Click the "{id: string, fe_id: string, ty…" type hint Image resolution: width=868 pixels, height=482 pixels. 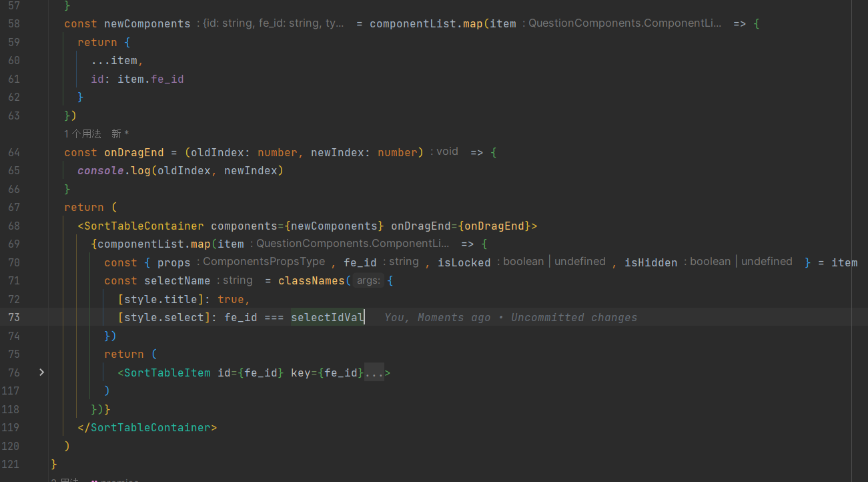pos(271,23)
